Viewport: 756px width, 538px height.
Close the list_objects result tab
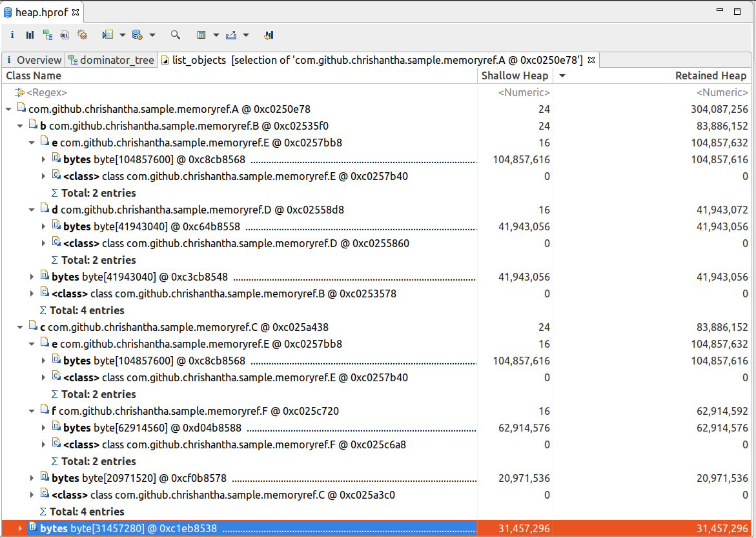(x=591, y=59)
